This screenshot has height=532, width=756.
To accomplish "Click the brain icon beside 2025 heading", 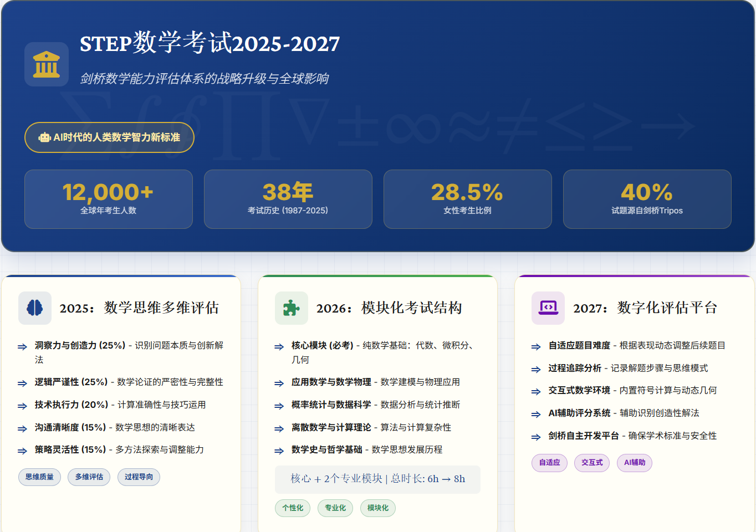I will pos(35,308).
